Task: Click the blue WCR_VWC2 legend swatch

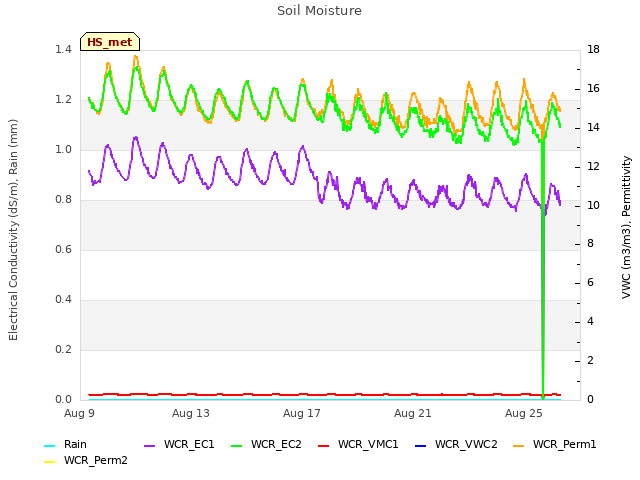Action: (420, 446)
